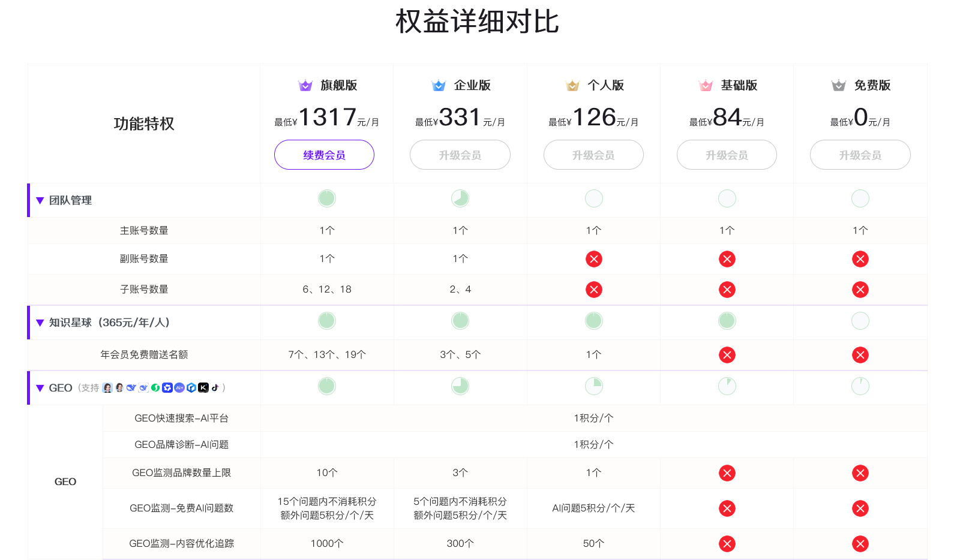Collapse the 团队管理 section
This screenshot has width=954, height=560.
[x=40, y=201]
